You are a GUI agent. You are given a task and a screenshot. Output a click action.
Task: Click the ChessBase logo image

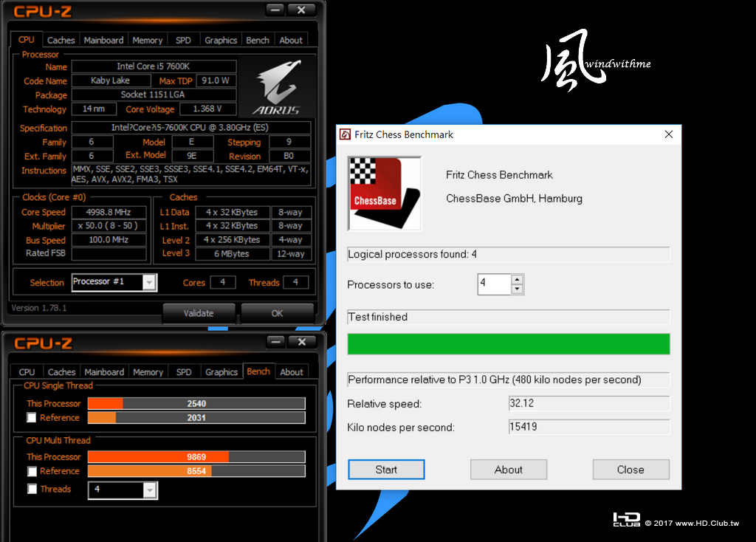pyautogui.click(x=385, y=193)
